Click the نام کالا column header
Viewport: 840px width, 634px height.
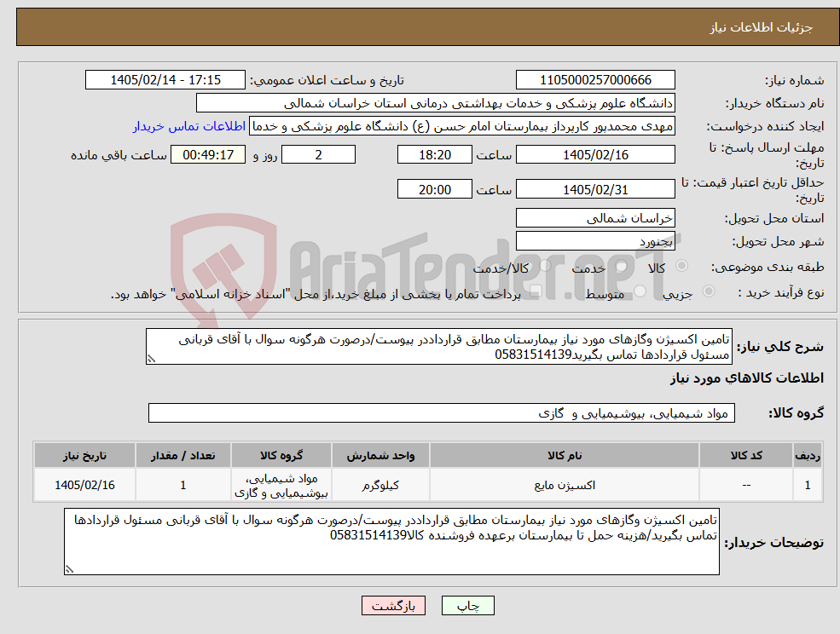pos(564,456)
